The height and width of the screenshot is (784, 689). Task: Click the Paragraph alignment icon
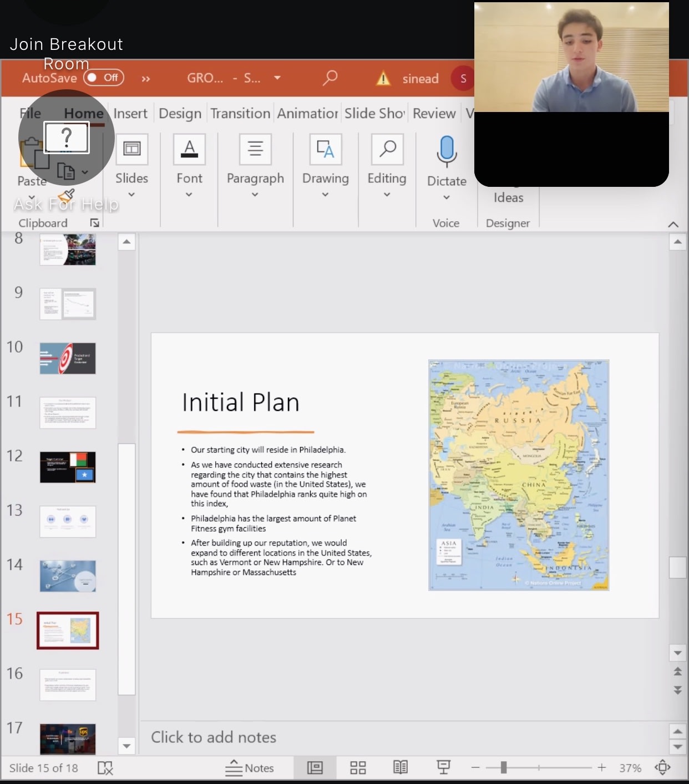255,149
